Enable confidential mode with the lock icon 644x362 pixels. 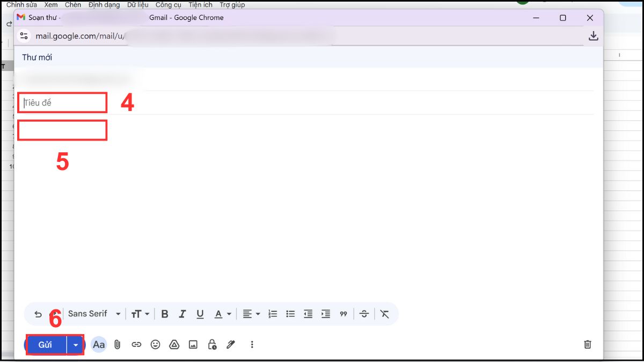pyautogui.click(x=211, y=345)
